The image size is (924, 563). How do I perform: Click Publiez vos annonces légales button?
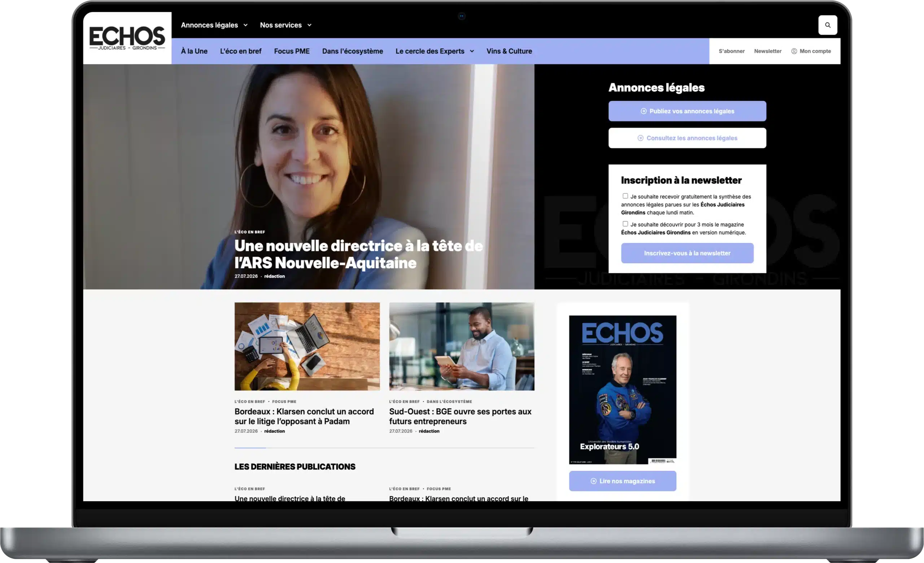click(687, 111)
